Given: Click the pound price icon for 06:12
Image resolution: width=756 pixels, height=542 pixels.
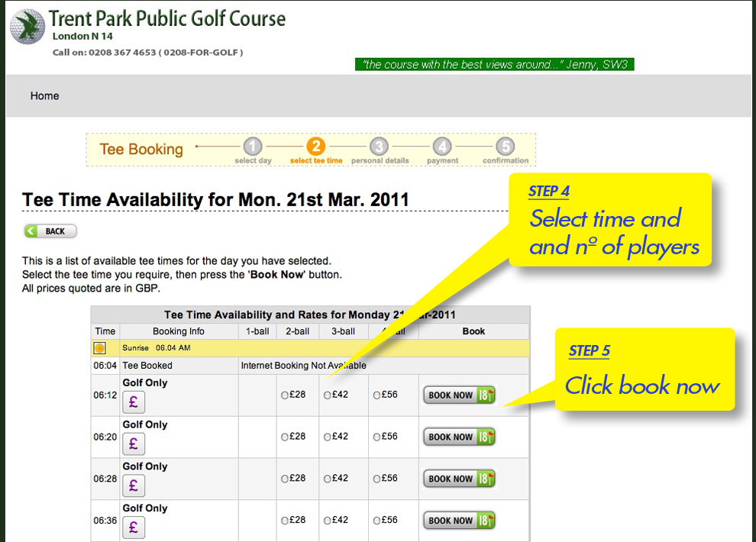Looking at the screenshot, I should click(x=134, y=402).
